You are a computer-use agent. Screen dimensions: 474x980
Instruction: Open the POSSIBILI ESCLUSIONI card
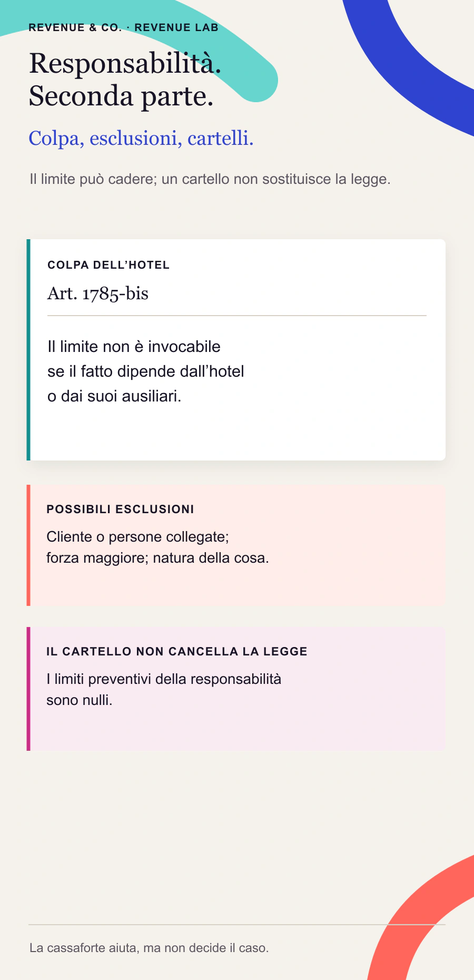236,545
